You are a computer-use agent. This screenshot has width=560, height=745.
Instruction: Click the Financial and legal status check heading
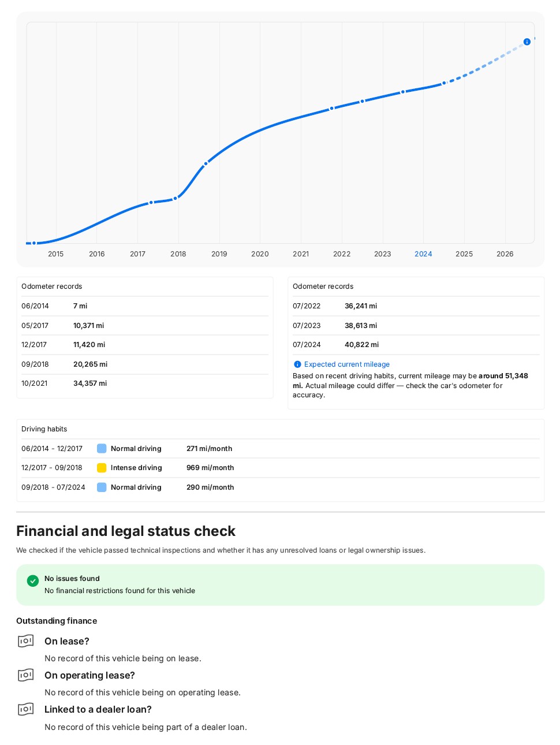126,531
